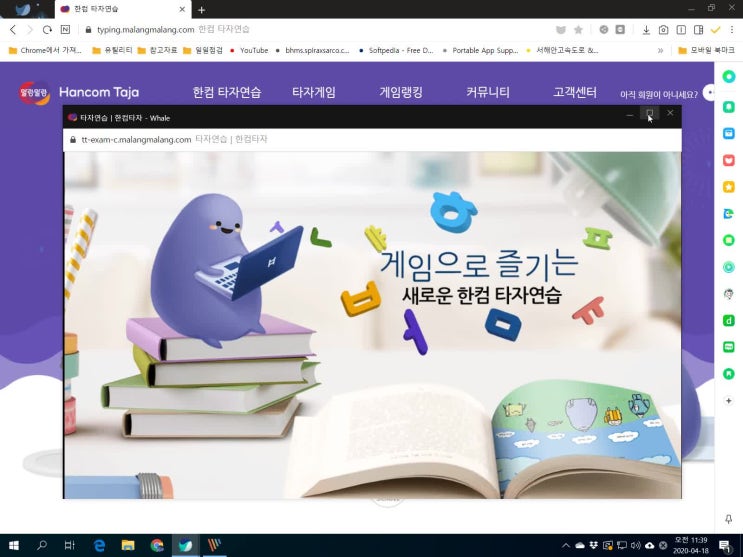Open the 참고자료 bookmark folder
Viewport: 743px width, 557px height.
click(x=157, y=50)
